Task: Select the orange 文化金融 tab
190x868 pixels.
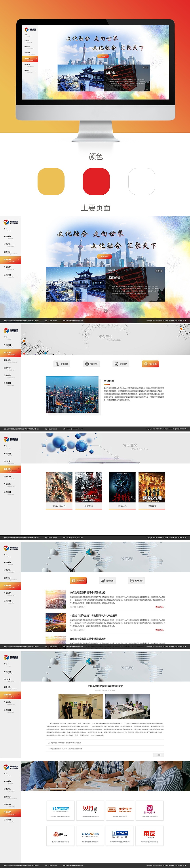Action: 150,364
